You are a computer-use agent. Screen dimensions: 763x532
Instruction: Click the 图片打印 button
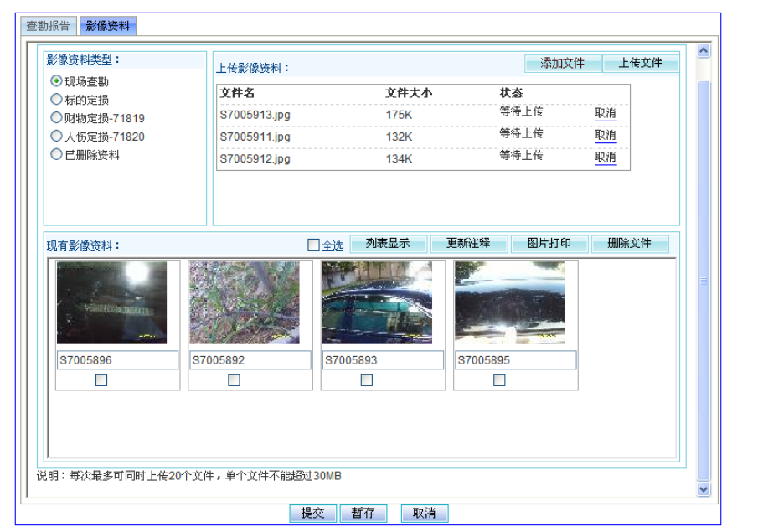tap(549, 243)
